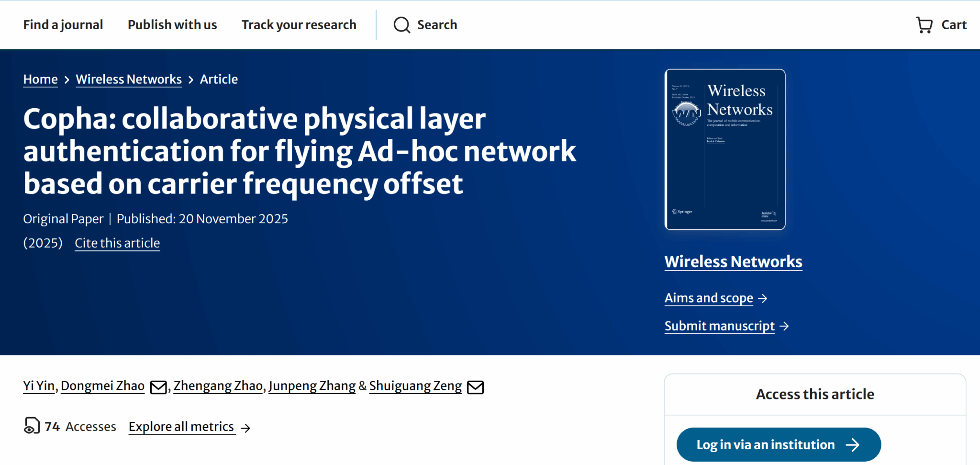
Task: Open the Find a journal menu
Action: pyautogui.click(x=63, y=25)
